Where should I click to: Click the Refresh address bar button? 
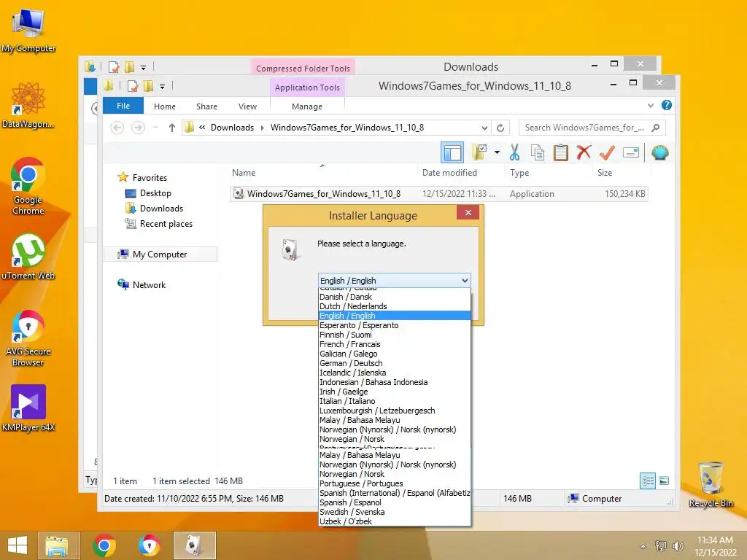click(x=500, y=128)
